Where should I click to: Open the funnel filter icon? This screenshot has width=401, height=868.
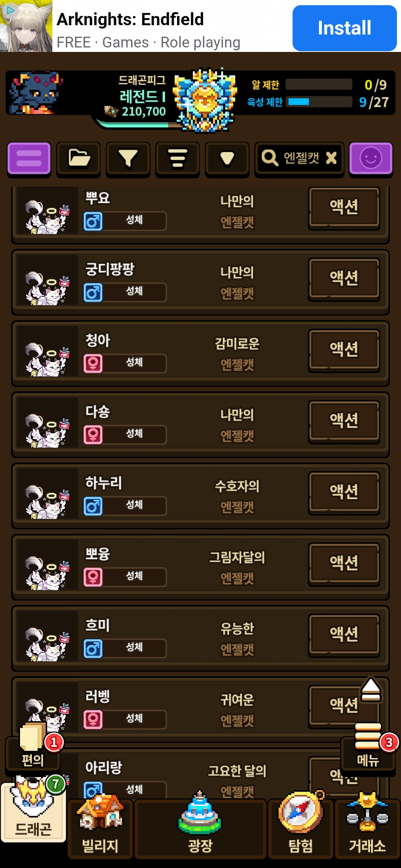(128, 159)
